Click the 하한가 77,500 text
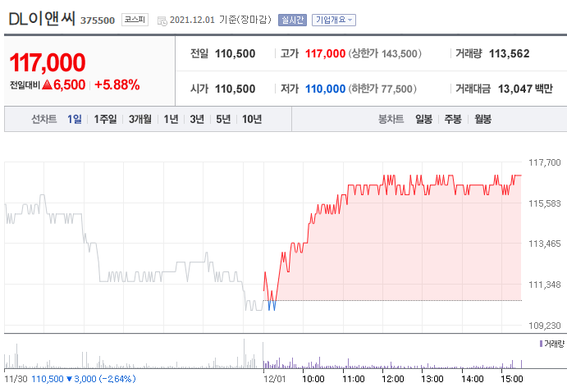 (x=382, y=89)
